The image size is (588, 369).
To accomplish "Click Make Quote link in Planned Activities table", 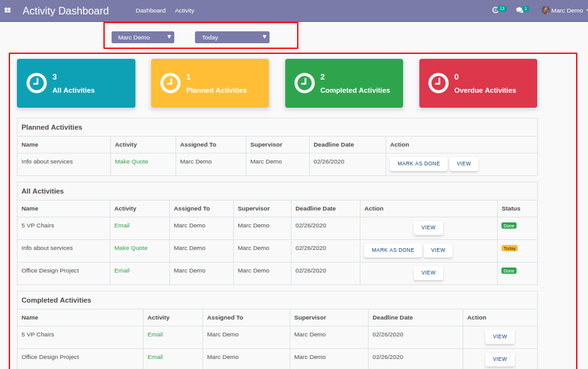I will coord(131,162).
